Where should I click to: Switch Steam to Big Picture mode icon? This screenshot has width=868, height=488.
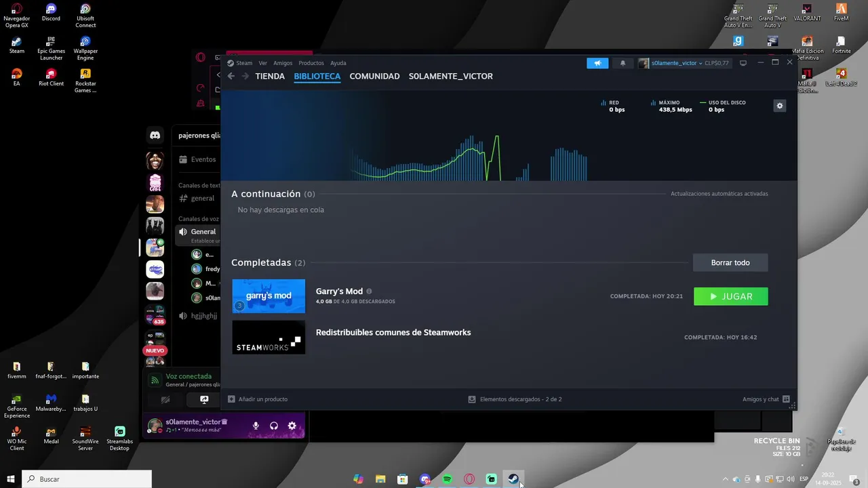click(x=743, y=63)
